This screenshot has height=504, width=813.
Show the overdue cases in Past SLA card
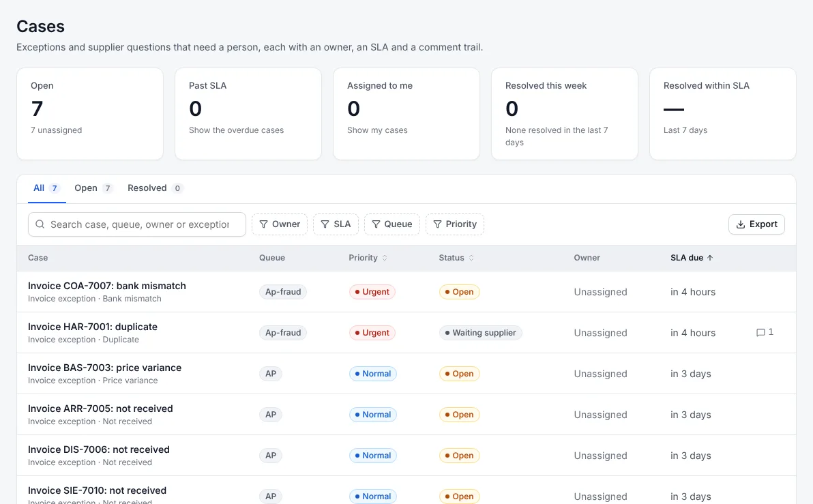pyautogui.click(x=236, y=130)
